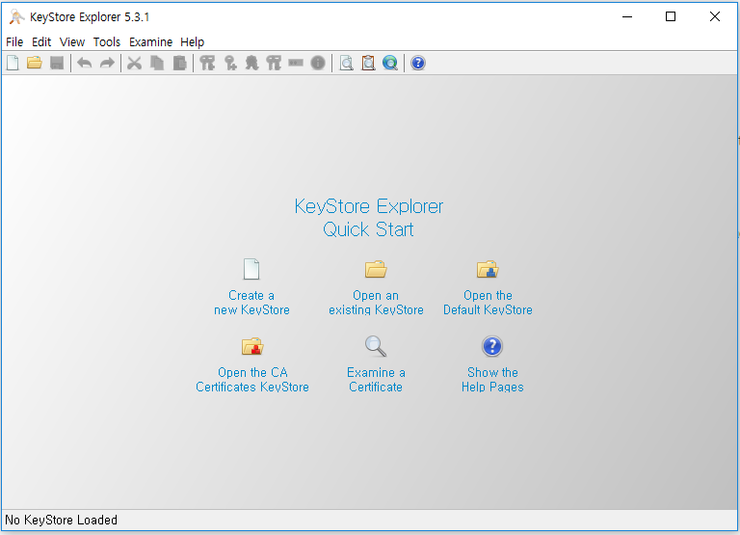This screenshot has height=535, width=740.
Task: Click the question mark icon above Show the Help Pages
Action: pos(492,346)
